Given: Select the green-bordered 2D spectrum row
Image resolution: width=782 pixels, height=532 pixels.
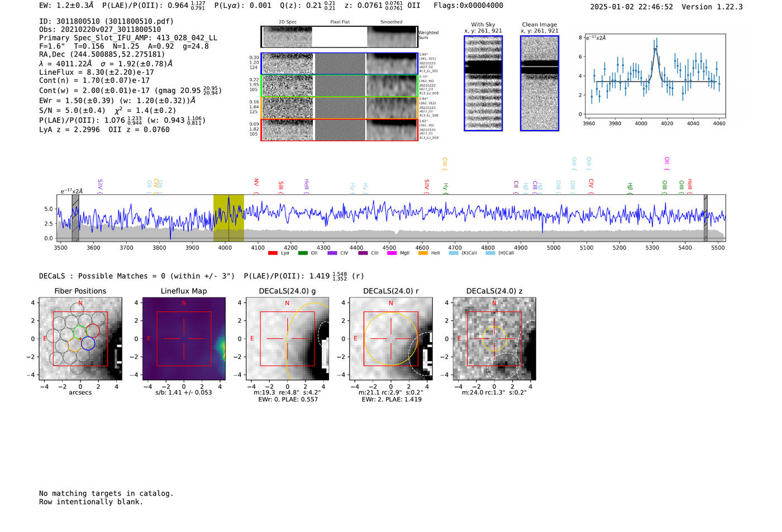Looking at the screenshot, I should (x=339, y=86).
